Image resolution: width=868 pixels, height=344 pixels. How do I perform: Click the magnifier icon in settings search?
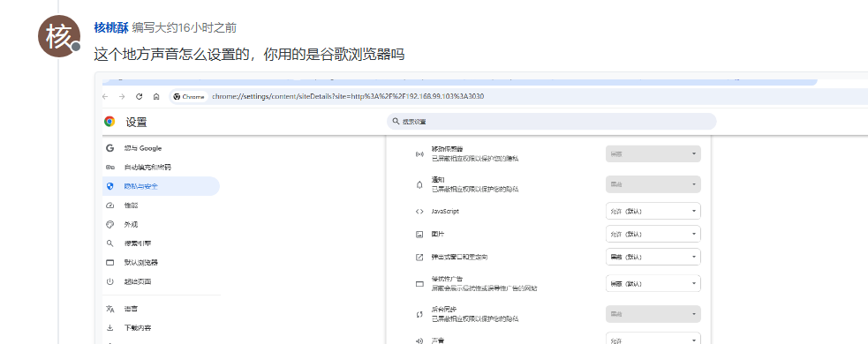(x=396, y=121)
